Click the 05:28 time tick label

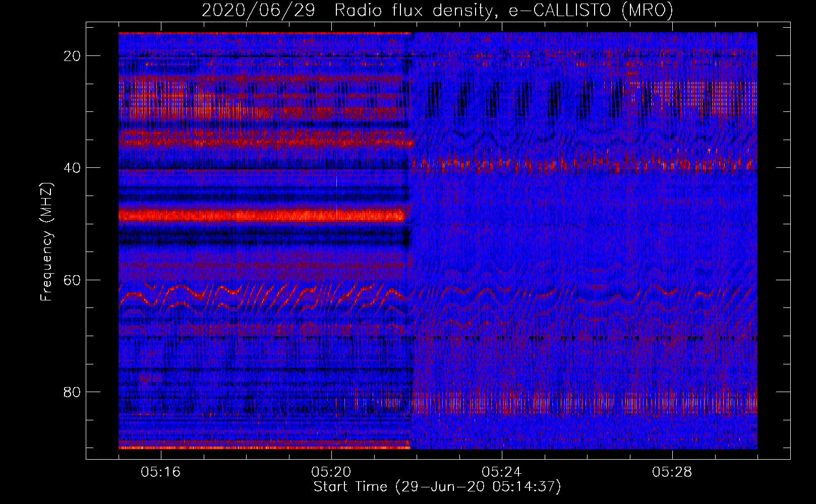point(672,472)
